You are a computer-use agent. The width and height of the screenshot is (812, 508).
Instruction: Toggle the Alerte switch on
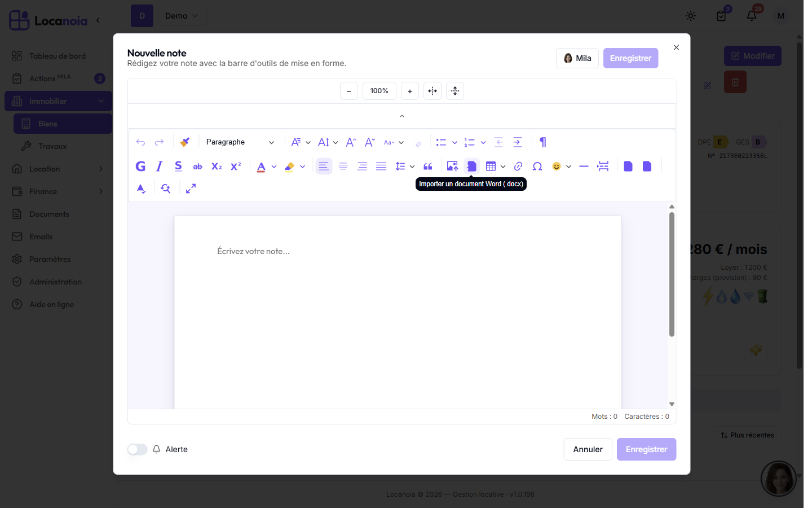[x=137, y=449]
